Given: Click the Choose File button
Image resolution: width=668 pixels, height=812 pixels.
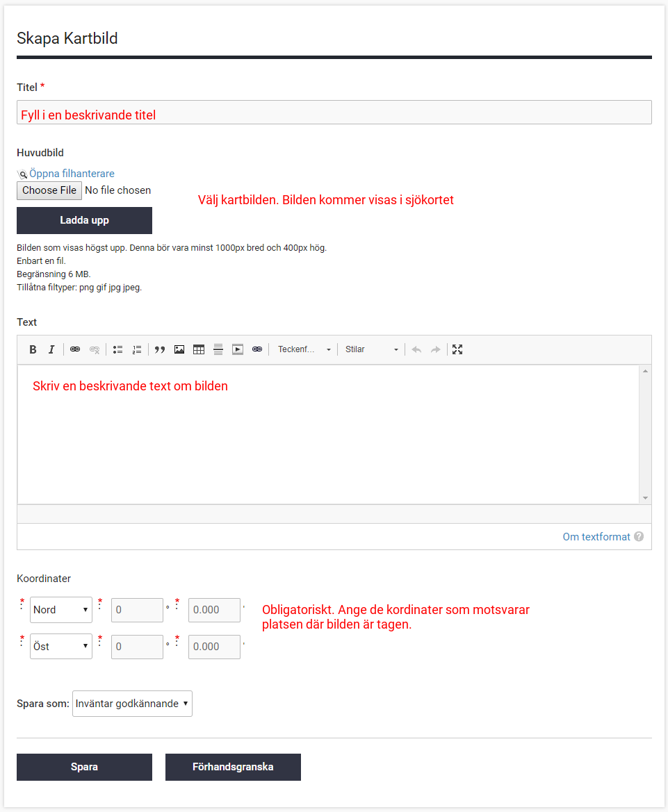Looking at the screenshot, I should 49,190.
